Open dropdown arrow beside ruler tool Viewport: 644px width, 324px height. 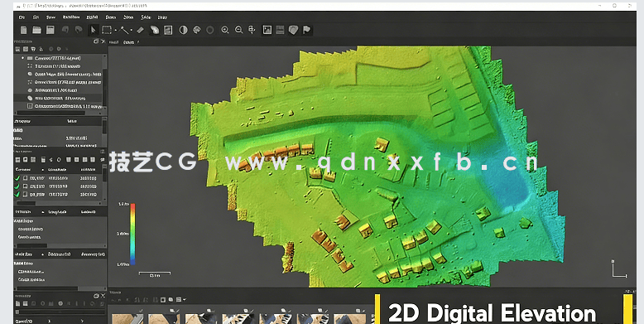[x=132, y=30]
